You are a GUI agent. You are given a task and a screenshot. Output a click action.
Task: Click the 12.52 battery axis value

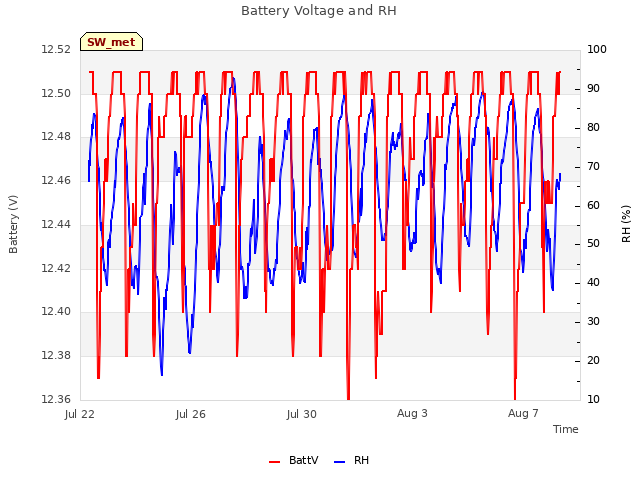[56, 50]
